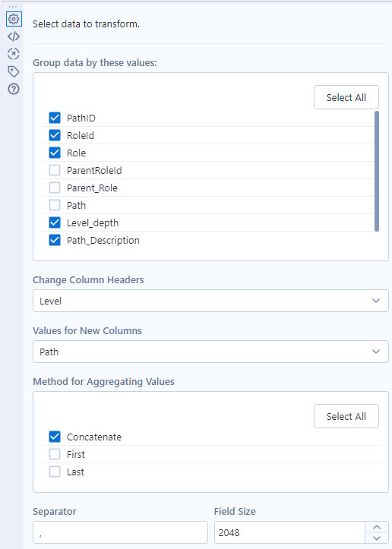Image resolution: width=392 pixels, height=549 pixels.
Task: Uncheck the PathID group field
Action: (55, 118)
